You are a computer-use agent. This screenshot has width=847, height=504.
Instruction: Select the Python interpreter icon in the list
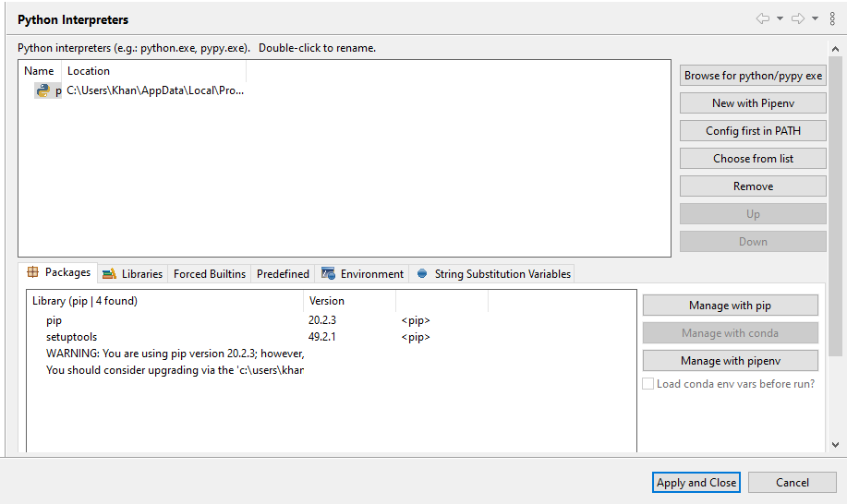(x=42, y=90)
